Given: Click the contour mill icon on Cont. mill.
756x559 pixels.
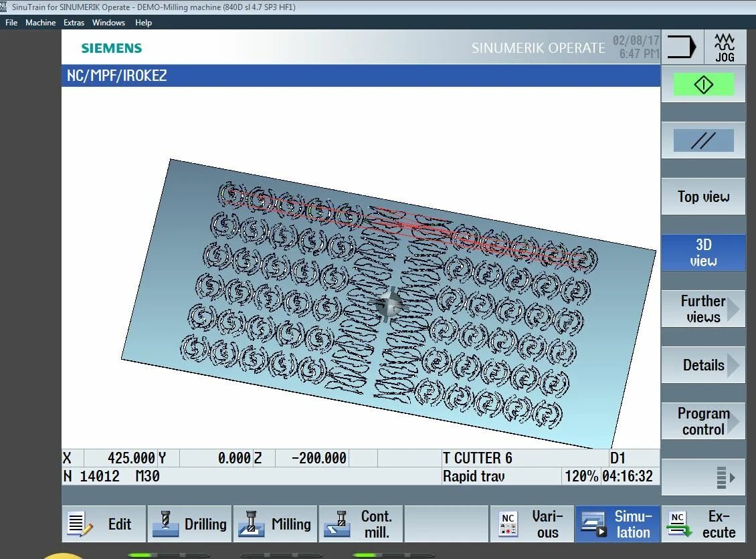Looking at the screenshot, I should tap(337, 524).
